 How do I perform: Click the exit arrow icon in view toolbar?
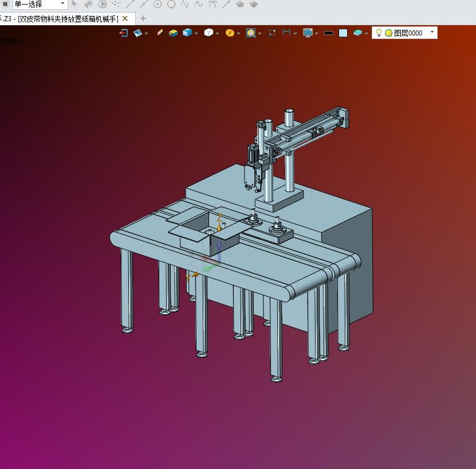click(123, 33)
